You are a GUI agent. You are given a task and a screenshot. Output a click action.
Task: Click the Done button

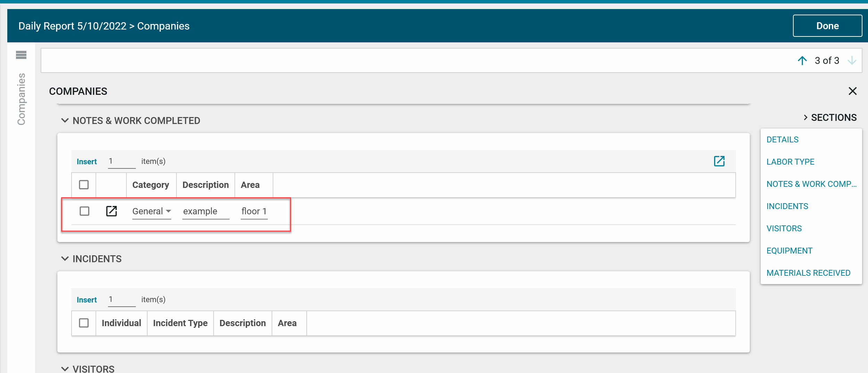point(827,26)
